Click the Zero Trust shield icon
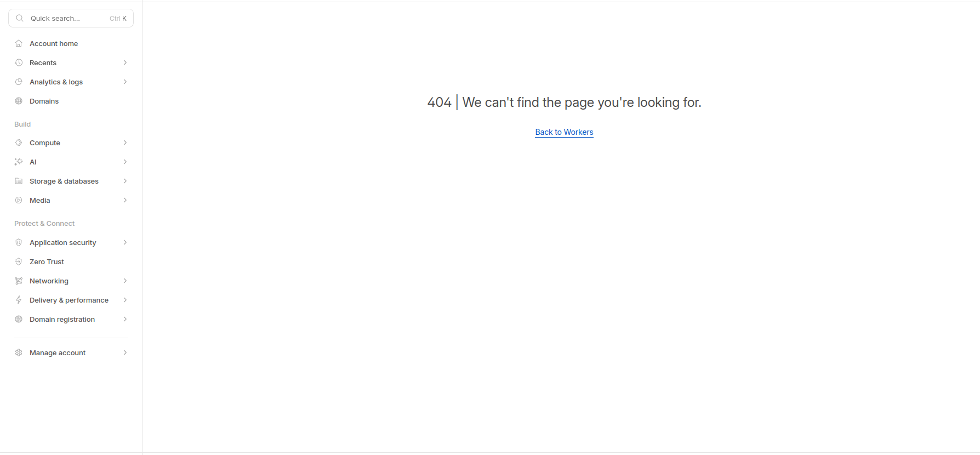The height and width of the screenshot is (455, 980). [x=19, y=262]
